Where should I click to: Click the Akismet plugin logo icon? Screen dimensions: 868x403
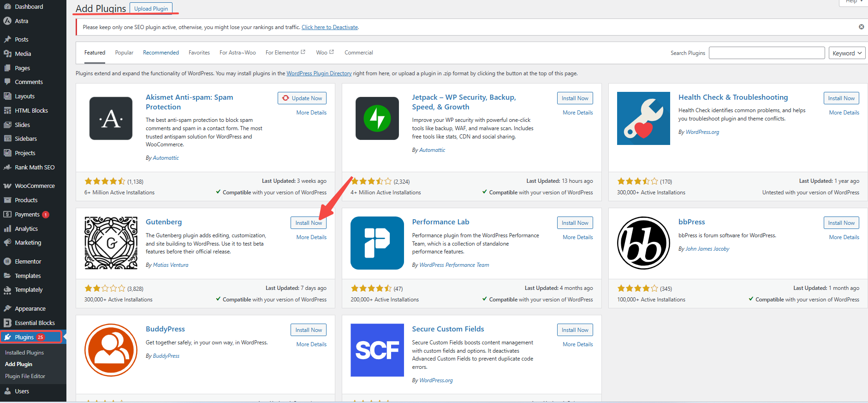click(111, 118)
